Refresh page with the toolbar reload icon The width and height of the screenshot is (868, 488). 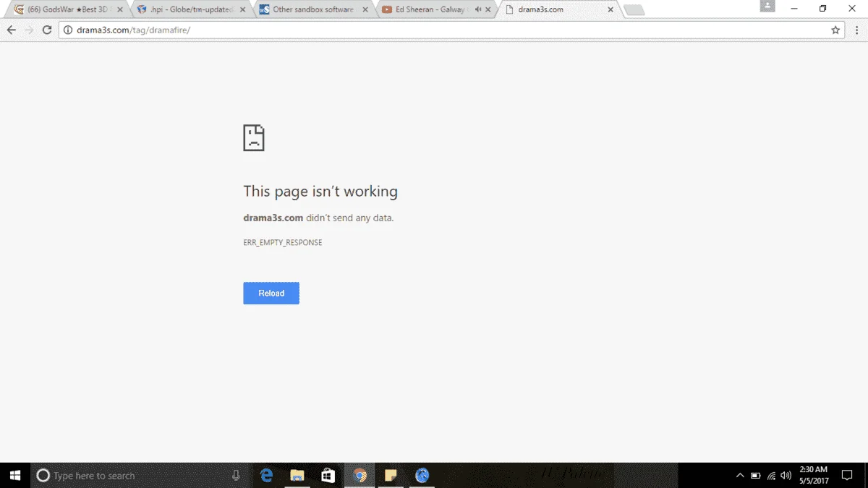pyautogui.click(x=47, y=30)
